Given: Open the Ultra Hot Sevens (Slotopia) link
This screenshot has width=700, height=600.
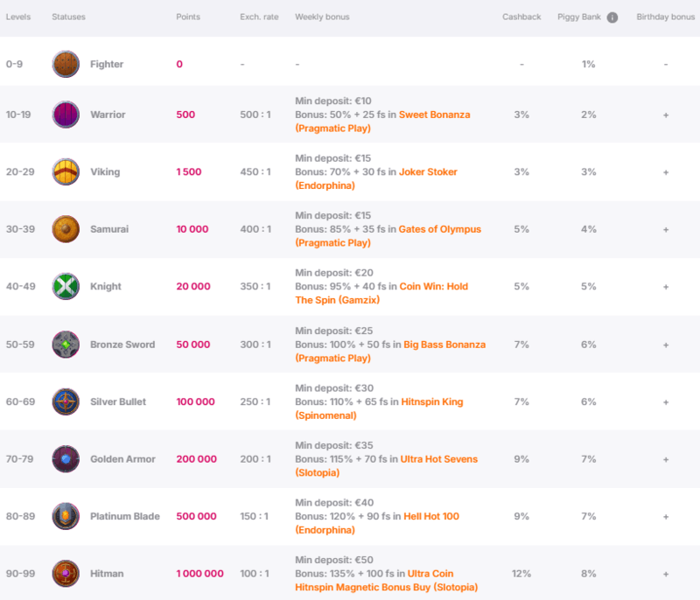Looking at the screenshot, I should (x=387, y=465).
